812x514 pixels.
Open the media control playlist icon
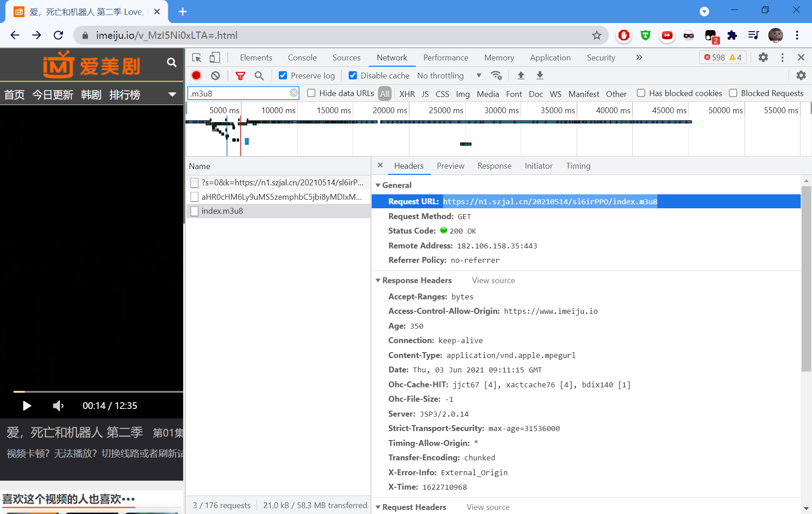753,35
